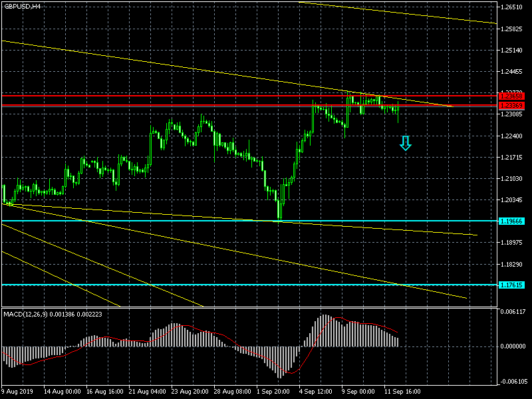Click the 4 Sep 12:00 time label
532x399 pixels.
click(316, 392)
